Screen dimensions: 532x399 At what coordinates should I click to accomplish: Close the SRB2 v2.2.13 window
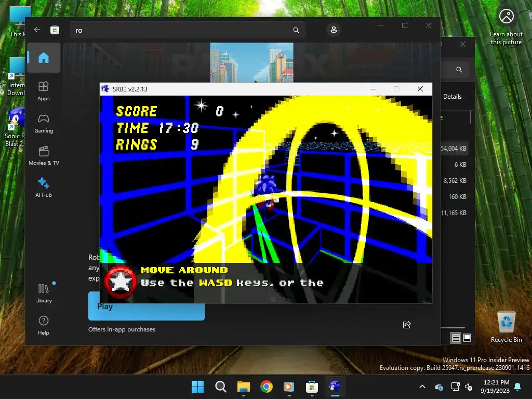(420, 89)
